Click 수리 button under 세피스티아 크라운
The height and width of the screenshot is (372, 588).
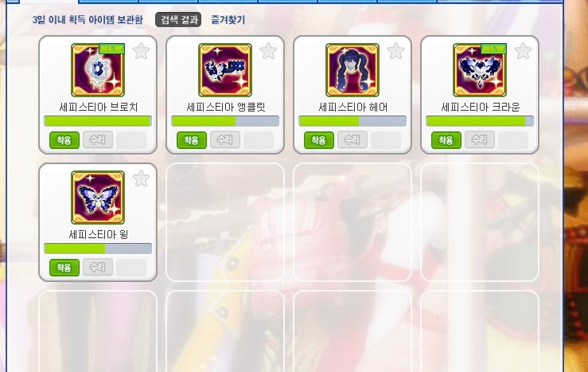click(x=480, y=139)
